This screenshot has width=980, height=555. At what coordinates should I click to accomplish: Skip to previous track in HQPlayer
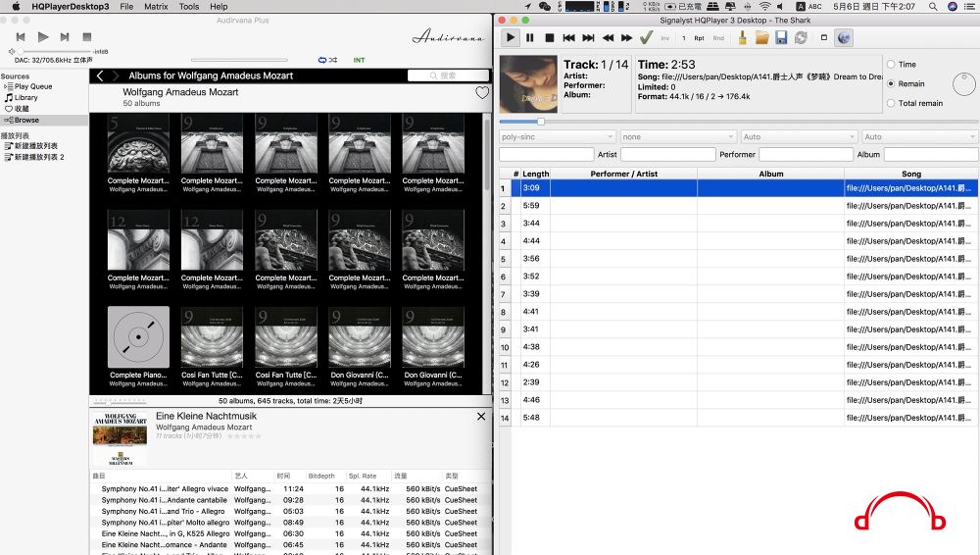tap(568, 38)
